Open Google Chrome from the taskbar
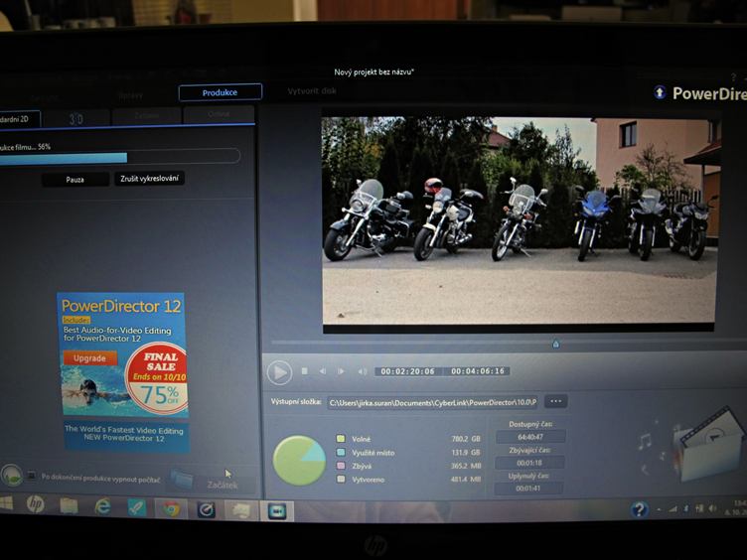This screenshot has height=560, width=747. [172, 509]
